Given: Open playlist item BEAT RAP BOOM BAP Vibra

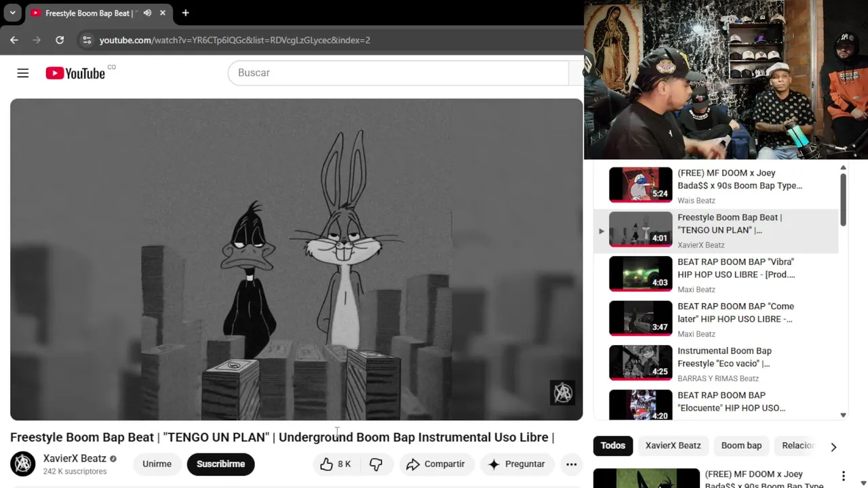Looking at the screenshot, I should point(715,274).
